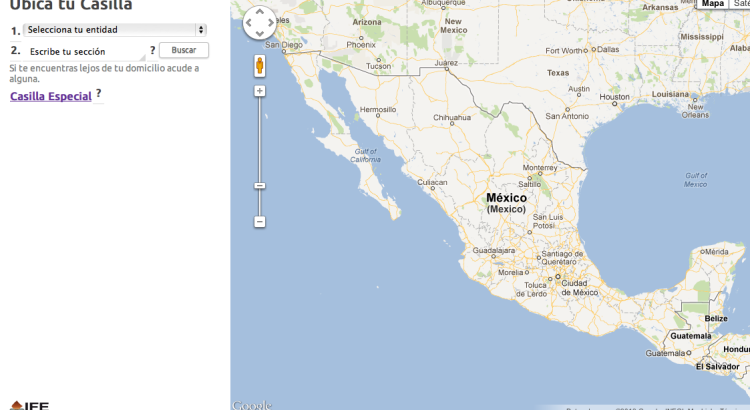
Task: Click the San Antonio city label
Action: (567, 116)
